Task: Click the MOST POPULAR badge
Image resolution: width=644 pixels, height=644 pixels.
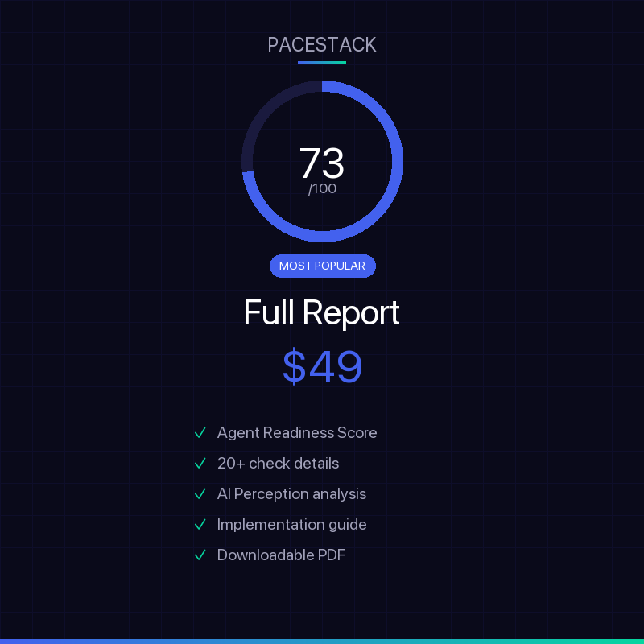Action: (323, 266)
